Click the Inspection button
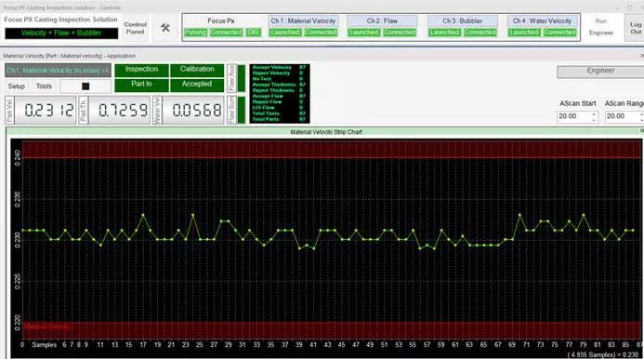Screen dimensions: 644x359 (141, 70)
